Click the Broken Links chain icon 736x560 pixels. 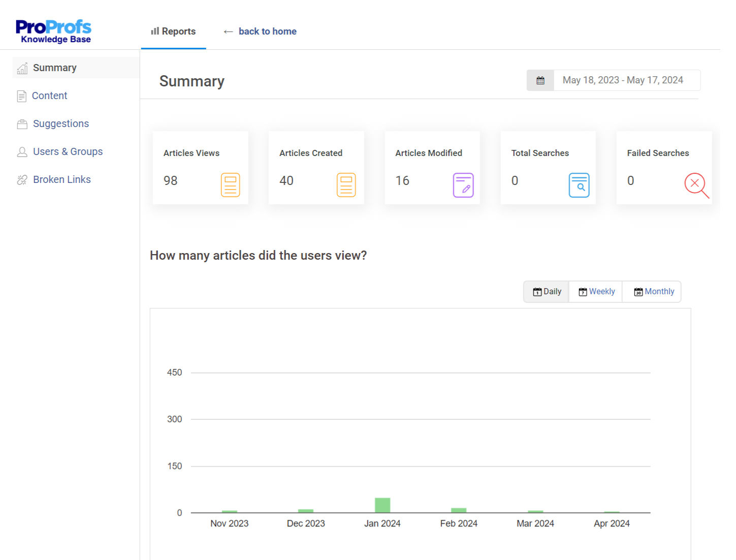click(x=22, y=180)
